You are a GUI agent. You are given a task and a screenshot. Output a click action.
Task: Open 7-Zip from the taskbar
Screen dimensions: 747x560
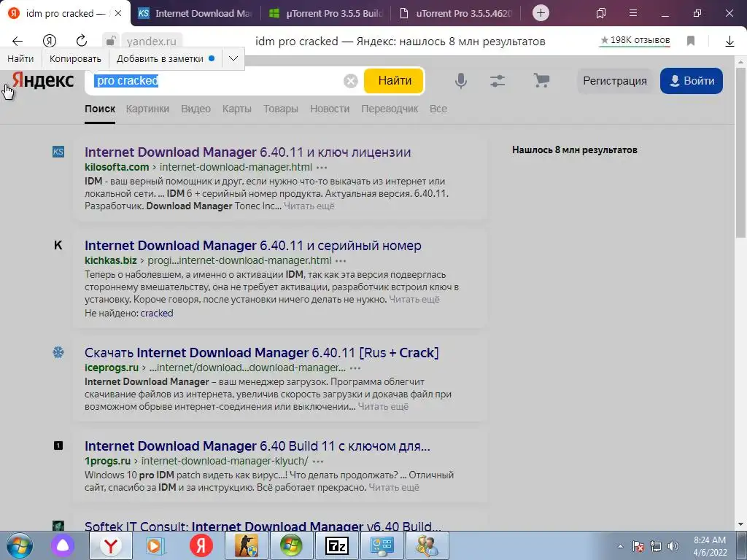pyautogui.click(x=336, y=545)
